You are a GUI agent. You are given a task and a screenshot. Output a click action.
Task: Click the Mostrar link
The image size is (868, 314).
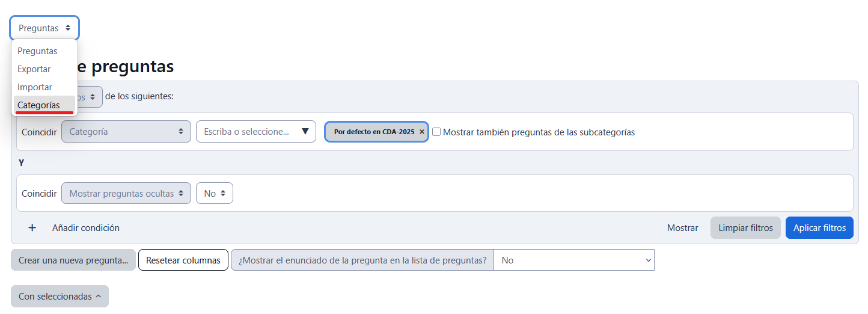(x=683, y=228)
